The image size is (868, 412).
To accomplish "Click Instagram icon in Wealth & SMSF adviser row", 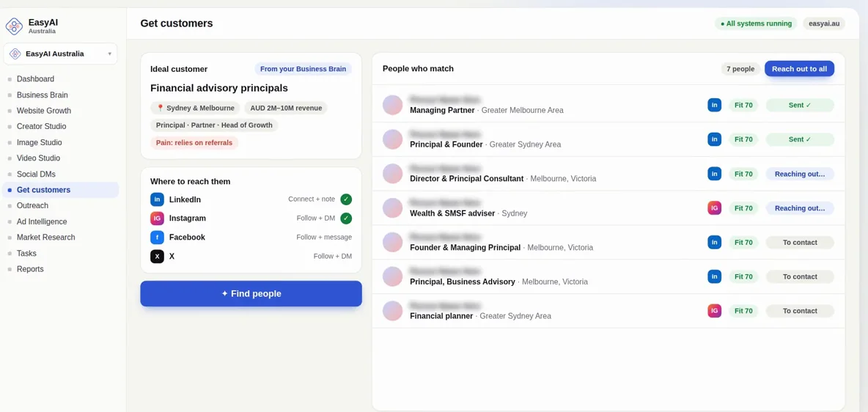I will (x=715, y=208).
